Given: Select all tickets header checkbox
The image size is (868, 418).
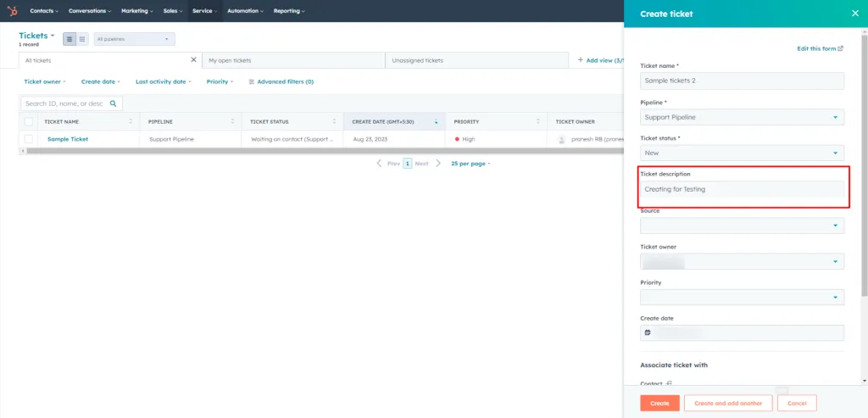Looking at the screenshot, I should 28,122.
